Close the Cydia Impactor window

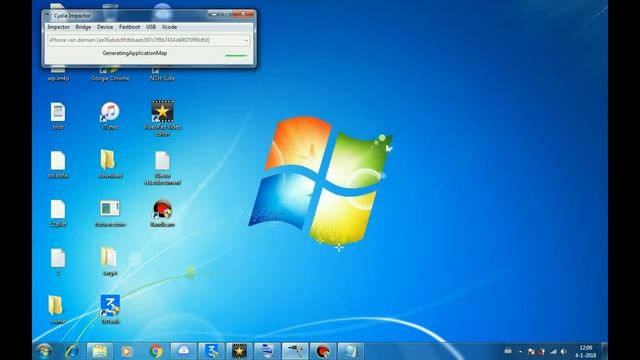click(243, 14)
